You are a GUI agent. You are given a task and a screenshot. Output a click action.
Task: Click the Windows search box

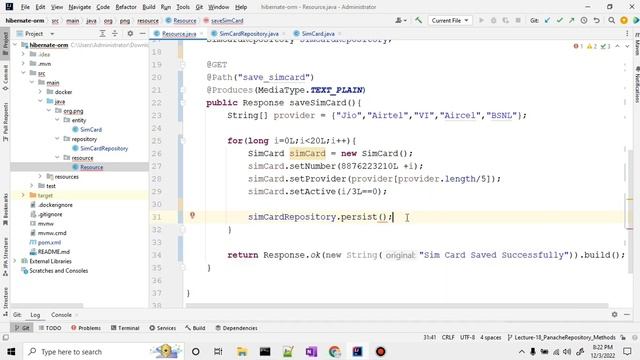click(x=103, y=351)
